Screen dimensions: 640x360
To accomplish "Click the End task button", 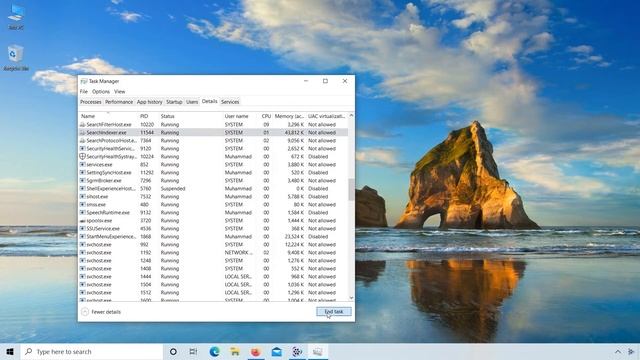I will click(x=334, y=312).
